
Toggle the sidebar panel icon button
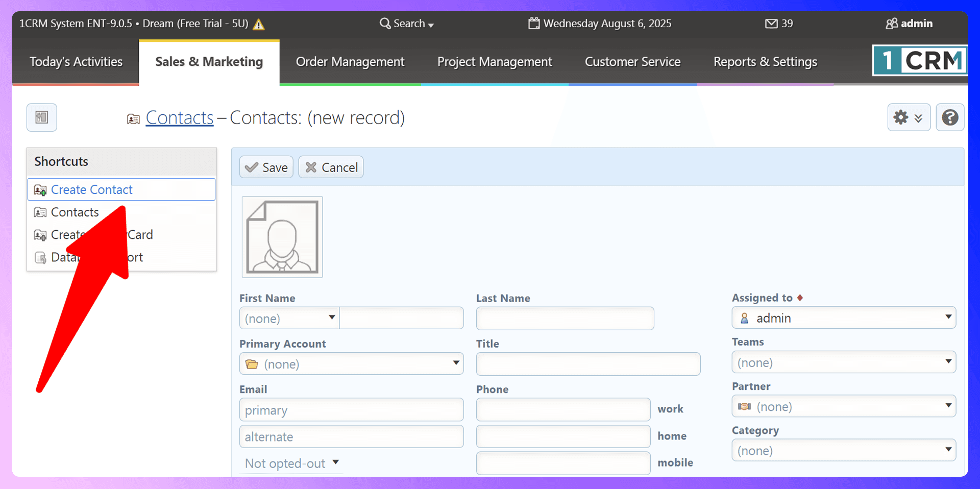42,117
